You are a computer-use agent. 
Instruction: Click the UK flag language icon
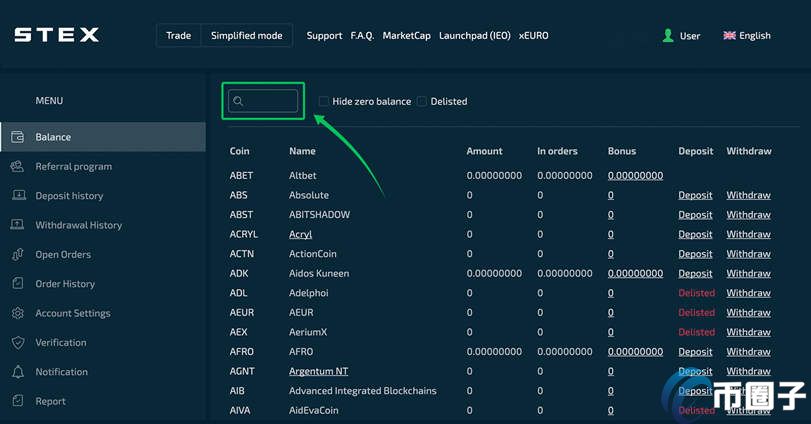pos(729,35)
